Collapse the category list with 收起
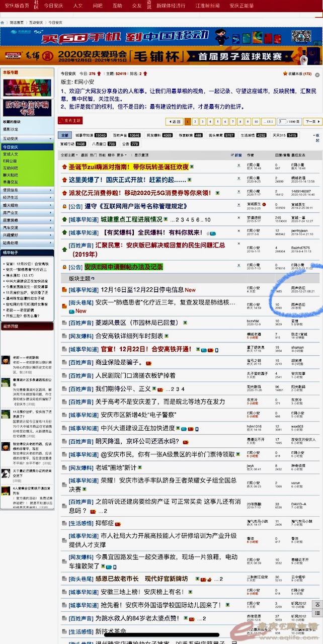Screen dimensions: 323x644 [x=317, y=138]
